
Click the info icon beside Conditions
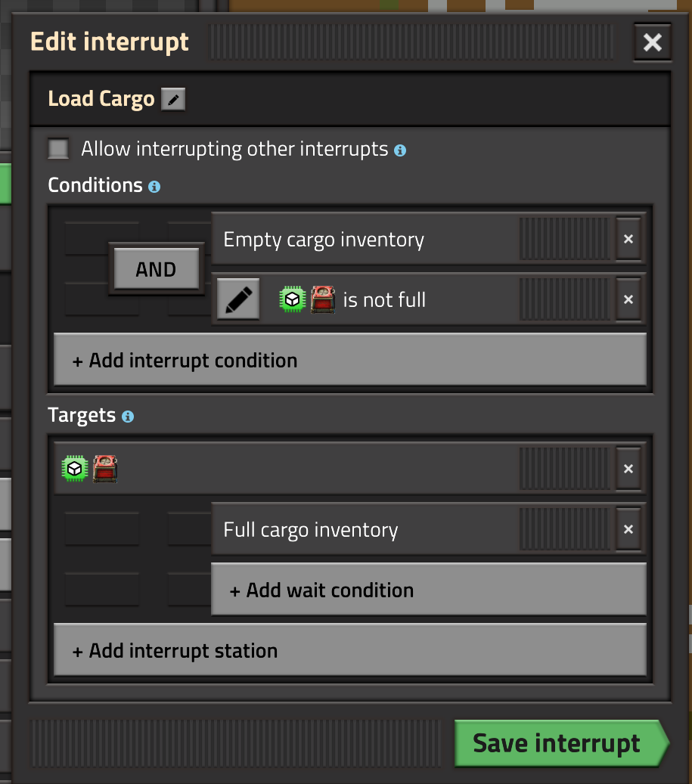154,186
